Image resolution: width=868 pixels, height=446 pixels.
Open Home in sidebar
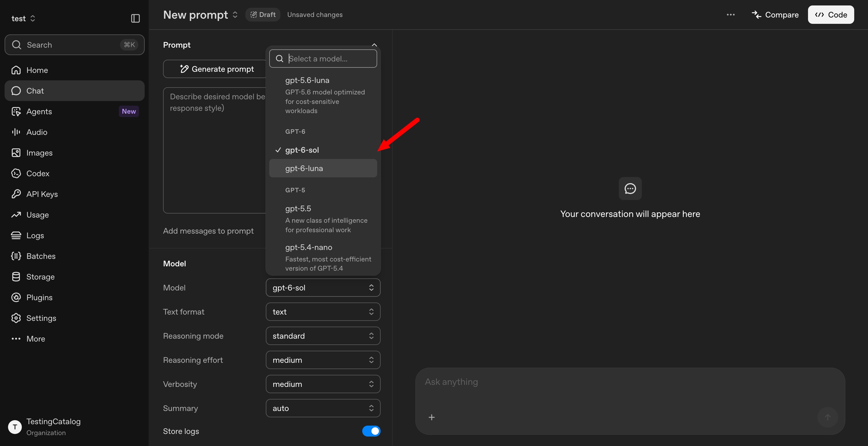(74, 70)
